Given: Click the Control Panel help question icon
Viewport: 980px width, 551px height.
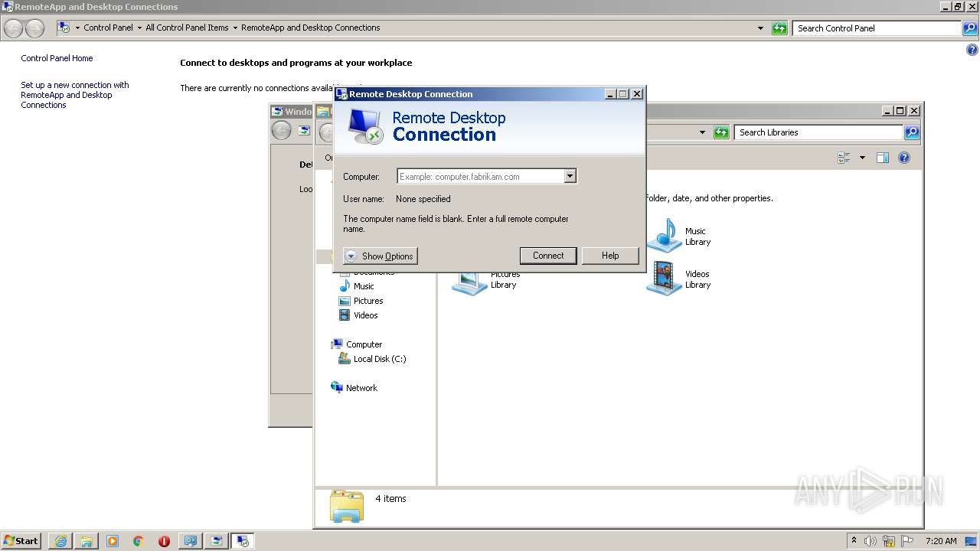Looking at the screenshot, I should [x=972, y=51].
